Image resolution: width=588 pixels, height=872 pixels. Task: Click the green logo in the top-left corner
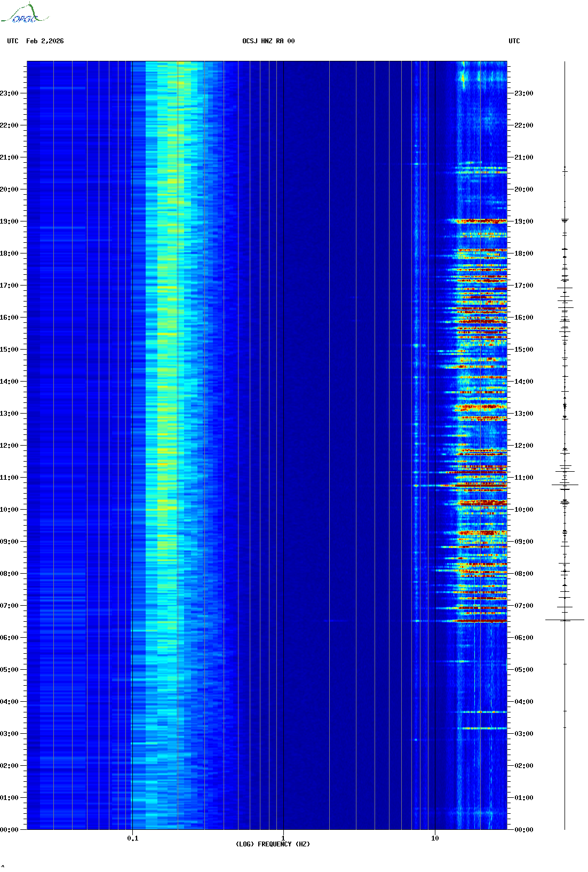25,14
